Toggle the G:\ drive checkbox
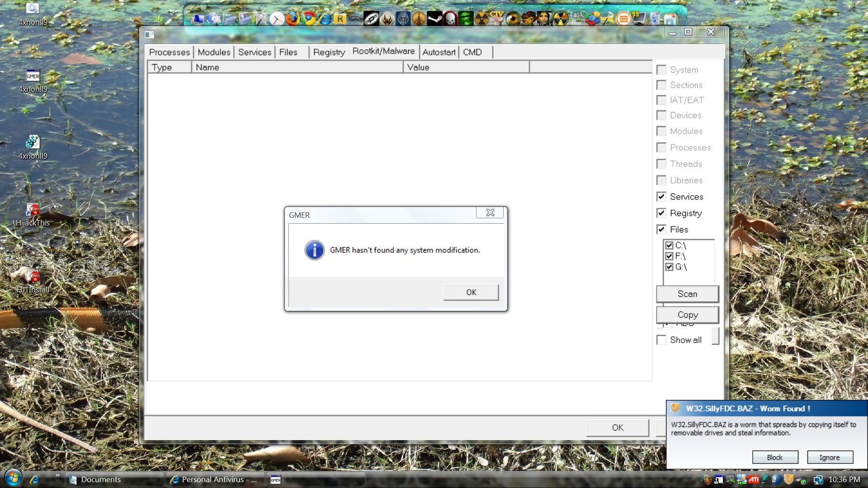Image resolution: width=868 pixels, height=488 pixels. (670, 267)
